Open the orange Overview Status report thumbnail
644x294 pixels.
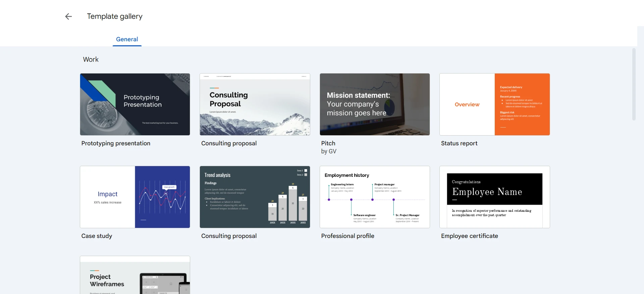[x=495, y=104]
